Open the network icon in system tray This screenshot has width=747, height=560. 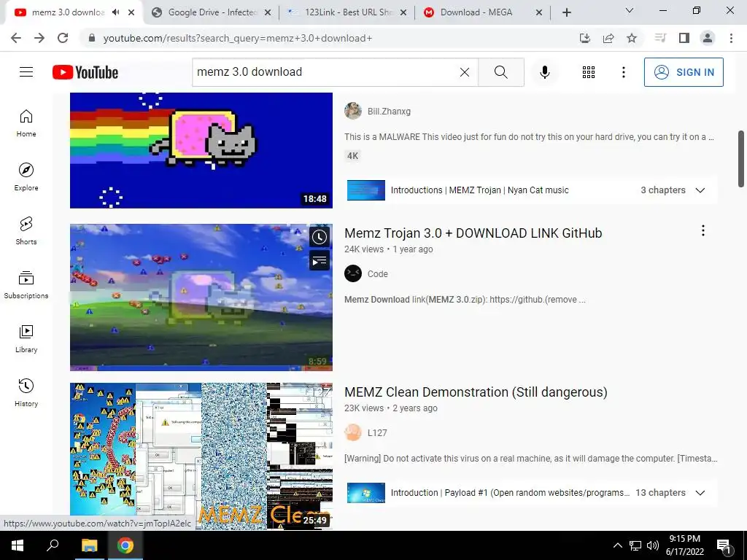[635, 545]
